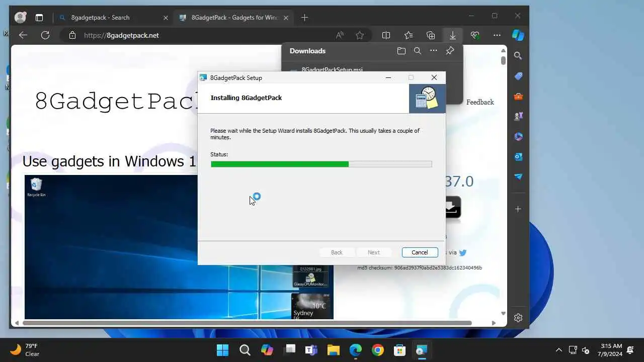Open Outlook in Edge sidebar

(518, 156)
